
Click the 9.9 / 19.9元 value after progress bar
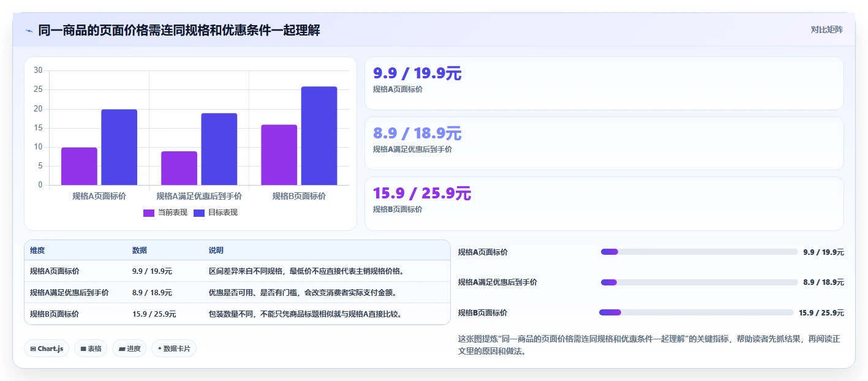[823, 252]
